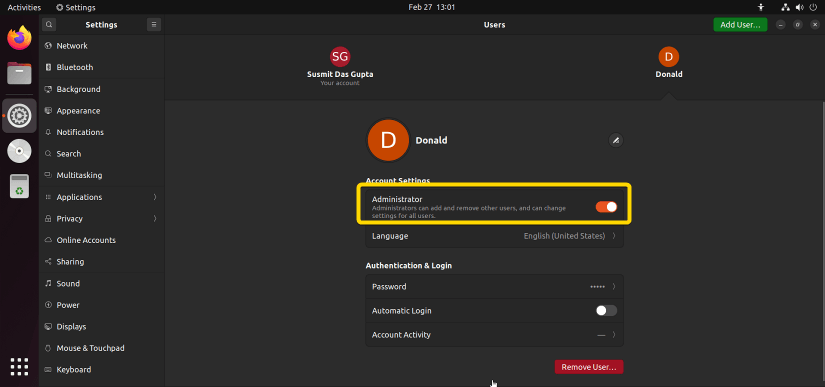Click the Power icon in sidebar
Viewport: 825px width, 387px height.
tap(48, 305)
